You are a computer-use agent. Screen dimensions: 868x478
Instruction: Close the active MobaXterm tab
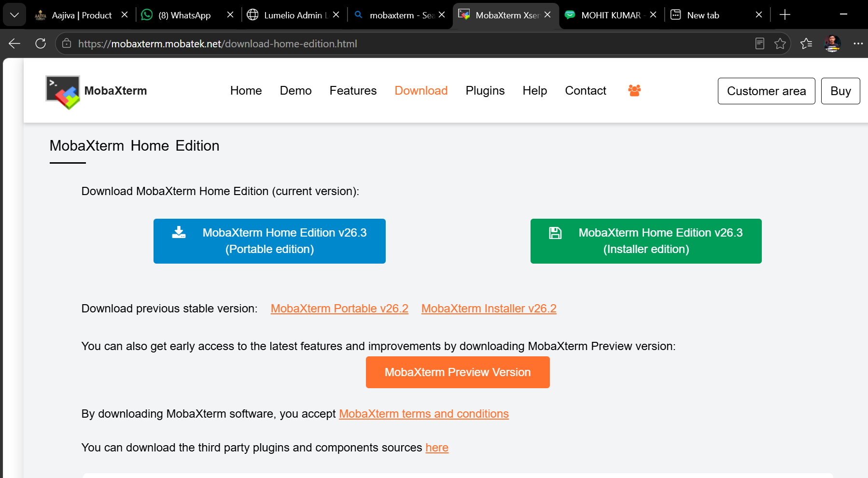click(x=547, y=15)
